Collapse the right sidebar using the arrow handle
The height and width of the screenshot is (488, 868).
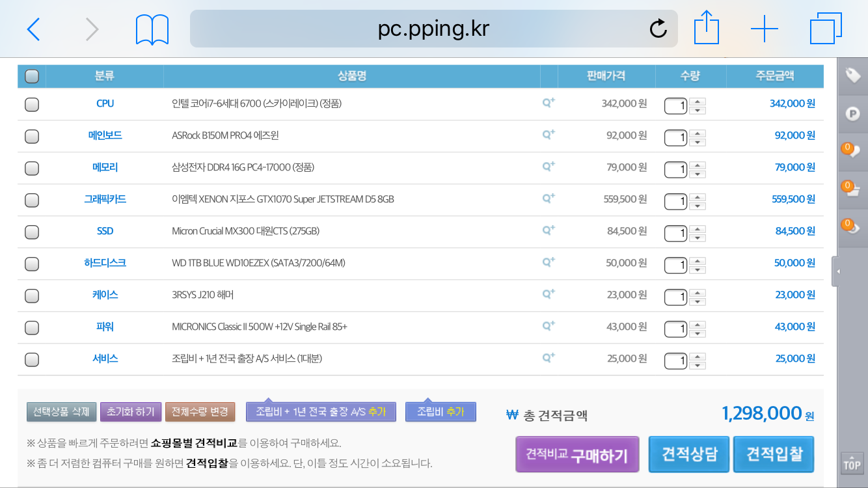[835, 271]
